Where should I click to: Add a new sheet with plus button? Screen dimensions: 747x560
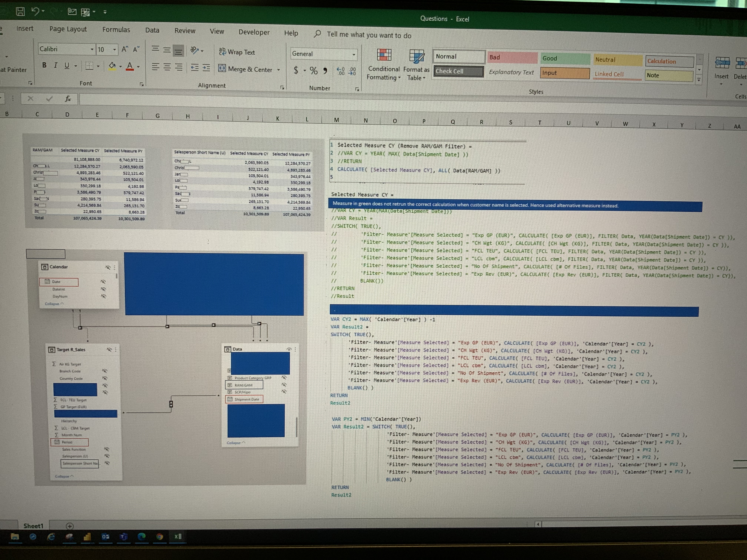[69, 526]
